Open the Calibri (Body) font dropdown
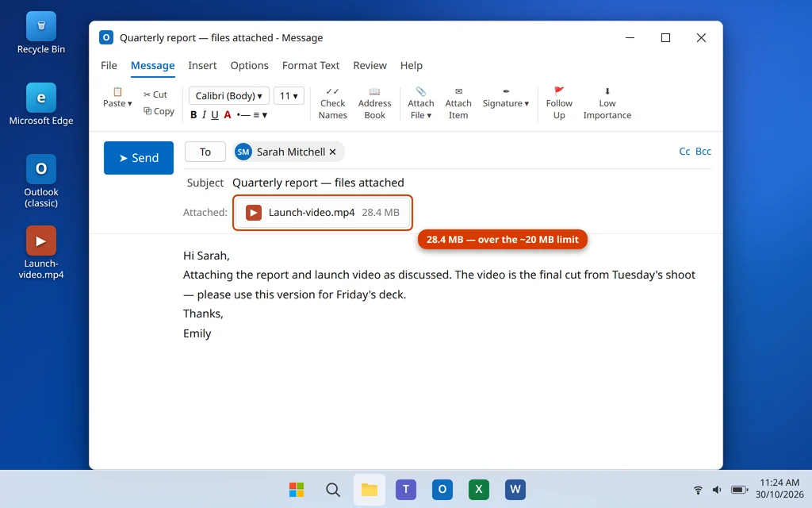Viewport: 812px width, 508px height. [x=229, y=96]
